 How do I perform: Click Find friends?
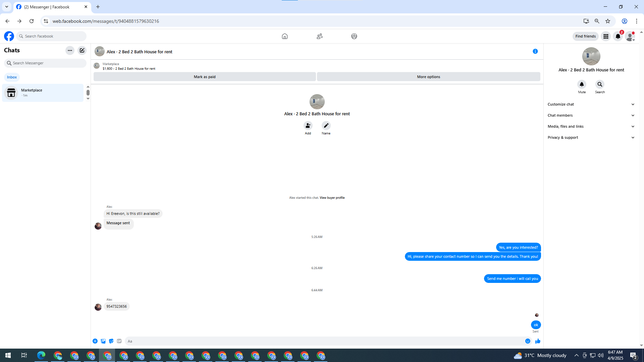coord(586,36)
